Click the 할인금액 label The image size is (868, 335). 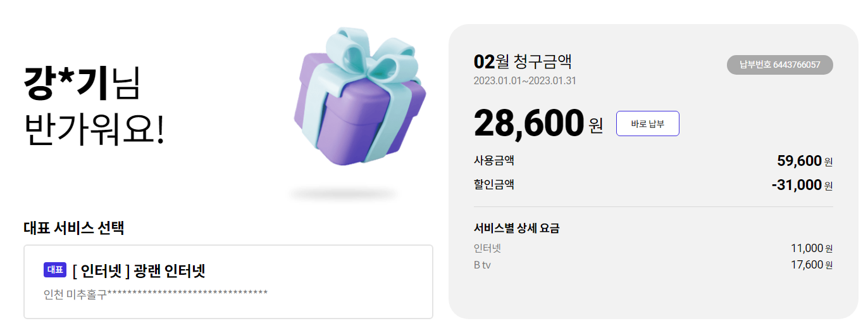(493, 185)
